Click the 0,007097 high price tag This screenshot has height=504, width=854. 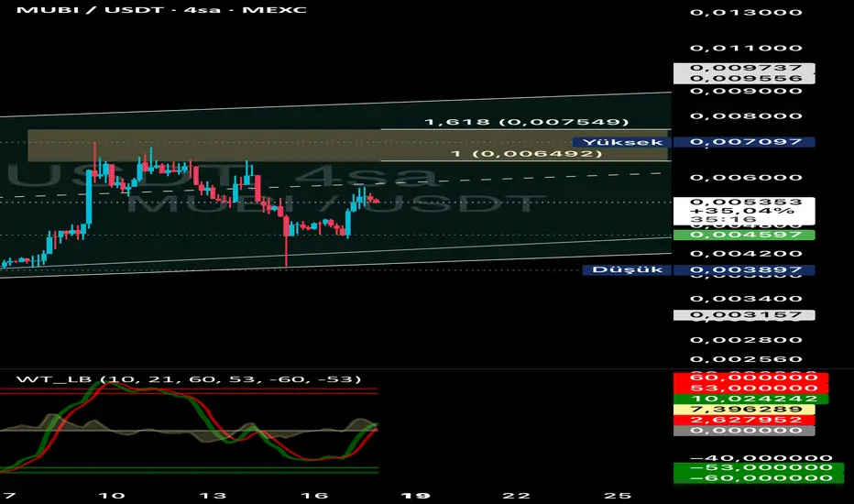point(744,142)
